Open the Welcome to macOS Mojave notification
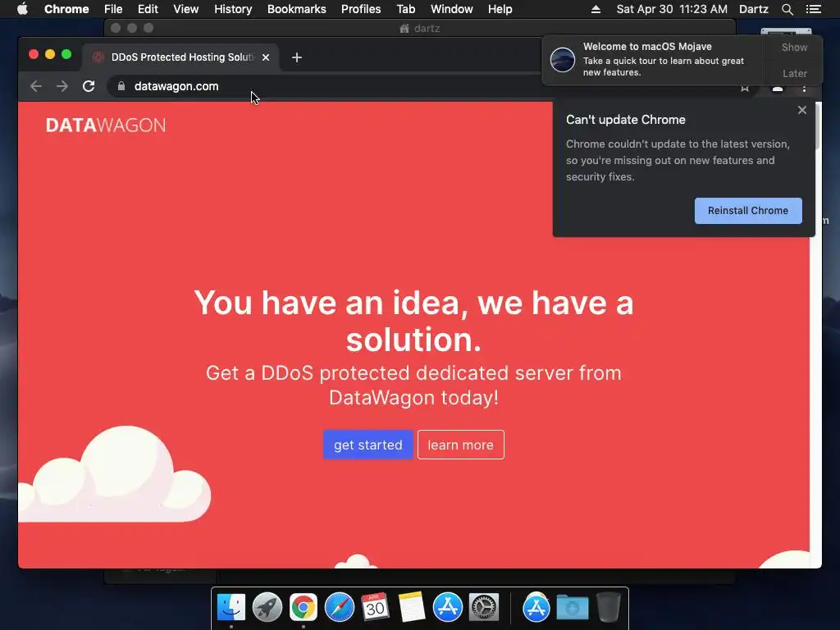840x630 pixels. 654,59
